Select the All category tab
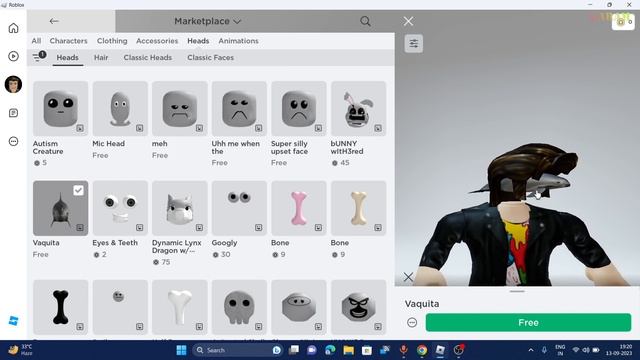 point(36,41)
